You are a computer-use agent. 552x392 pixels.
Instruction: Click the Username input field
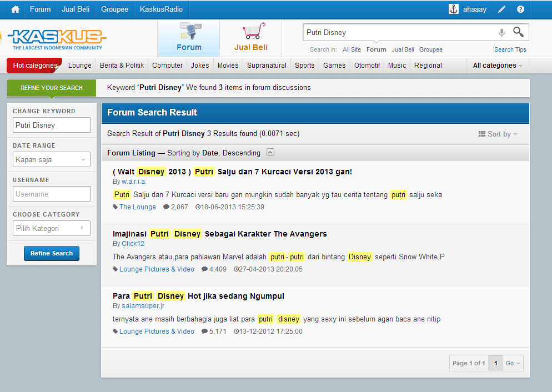click(x=52, y=194)
